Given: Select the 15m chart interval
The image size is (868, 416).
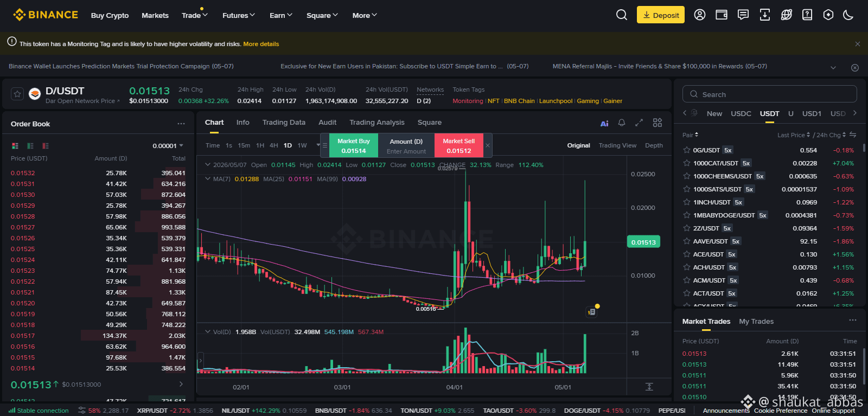Looking at the screenshot, I should (244, 145).
